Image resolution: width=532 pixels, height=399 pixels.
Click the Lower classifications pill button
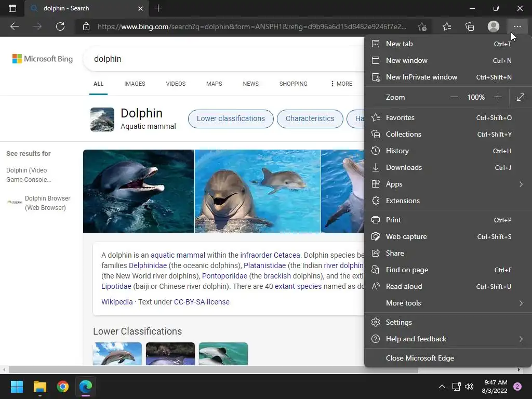[231, 119]
